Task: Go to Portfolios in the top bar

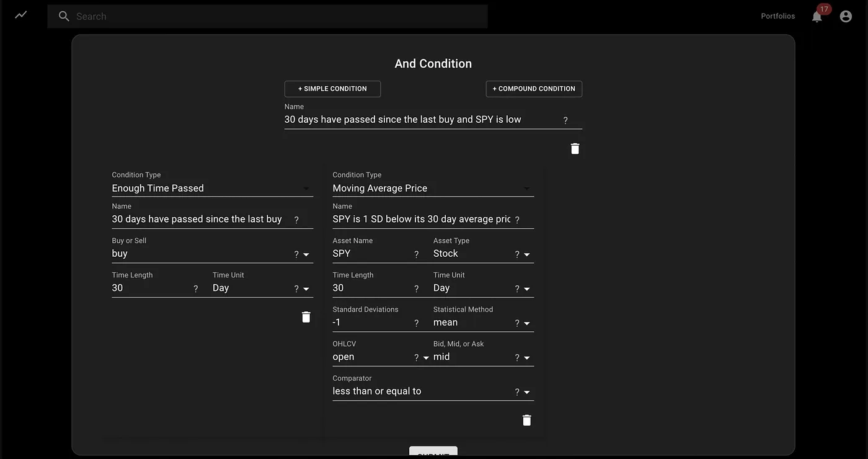Action: tap(777, 16)
